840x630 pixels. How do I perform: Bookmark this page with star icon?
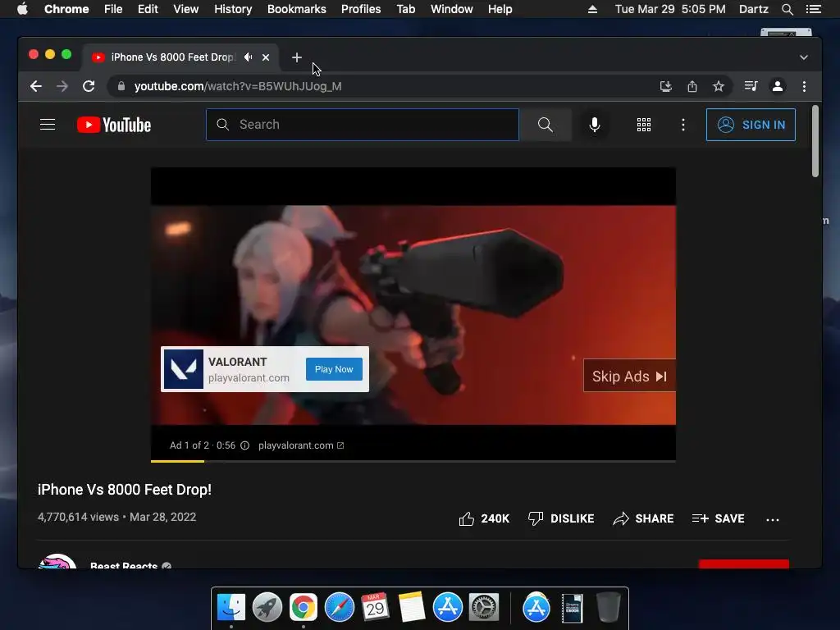719,86
